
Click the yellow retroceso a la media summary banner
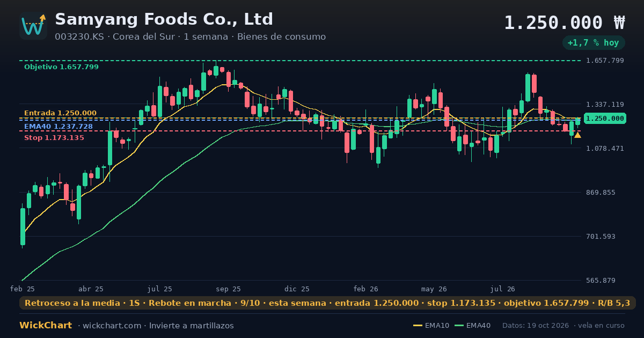327,303
